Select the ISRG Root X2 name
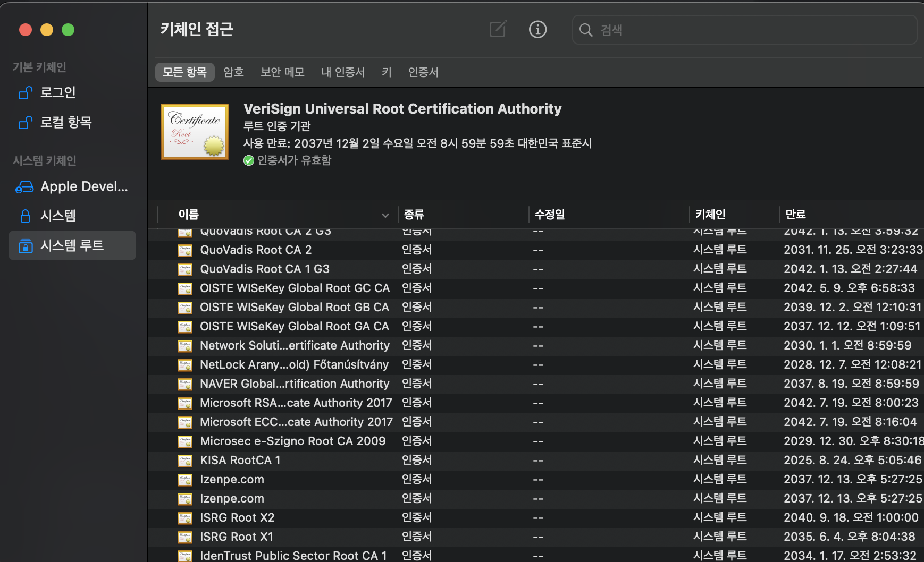 click(x=237, y=517)
